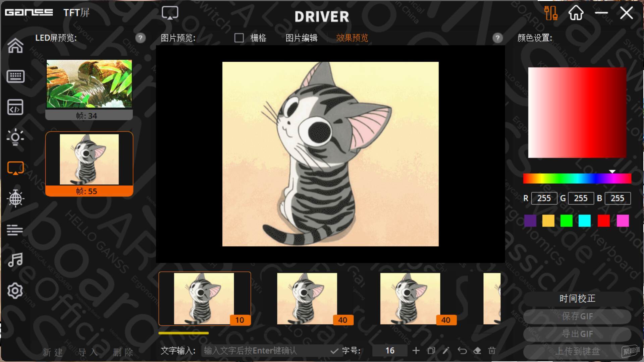Screen dimensions: 644x362
Task: Select the magenta color swatch
Action: tap(623, 221)
